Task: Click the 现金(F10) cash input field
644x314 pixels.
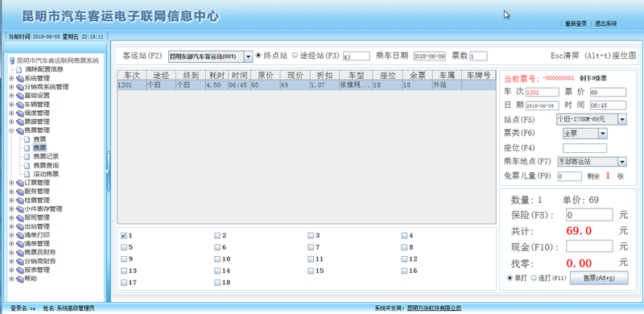Action: [589, 246]
